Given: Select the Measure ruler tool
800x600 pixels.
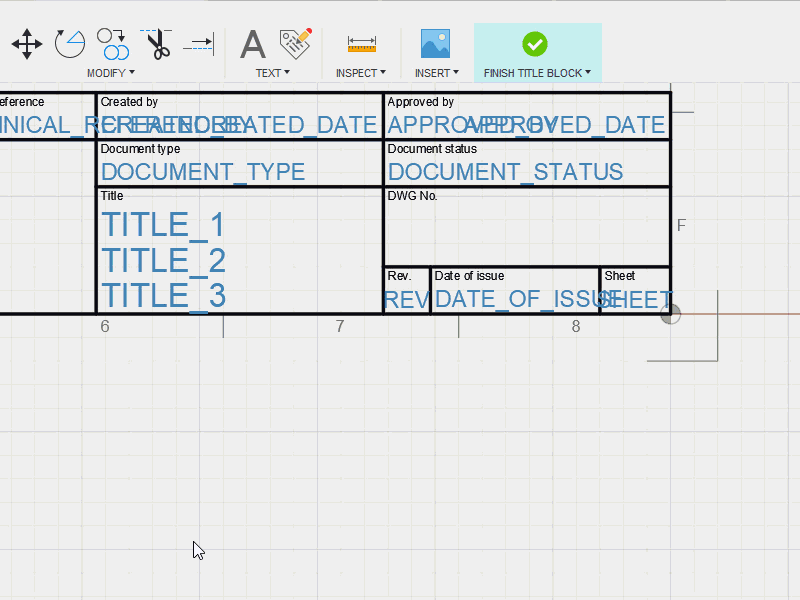Looking at the screenshot, I should tap(362, 44).
